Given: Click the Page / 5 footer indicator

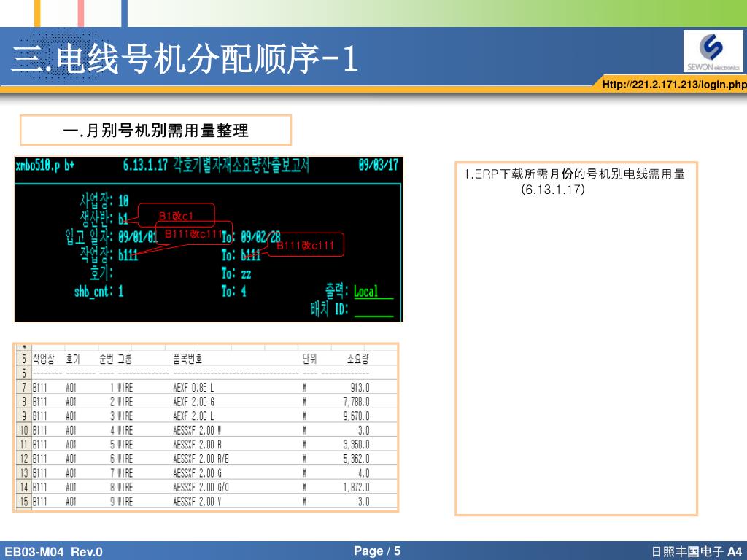Looking at the screenshot, I should pos(377,551).
